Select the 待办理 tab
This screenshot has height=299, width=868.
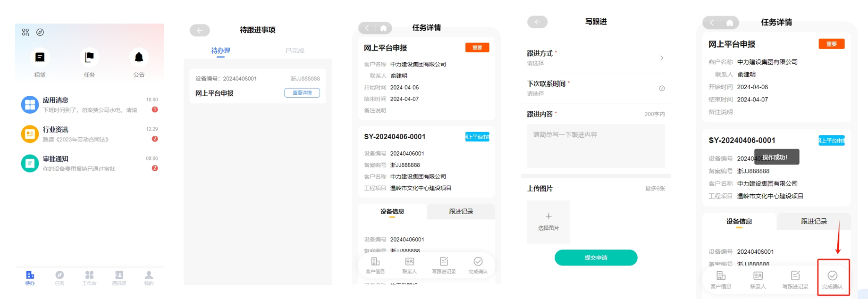click(x=220, y=50)
